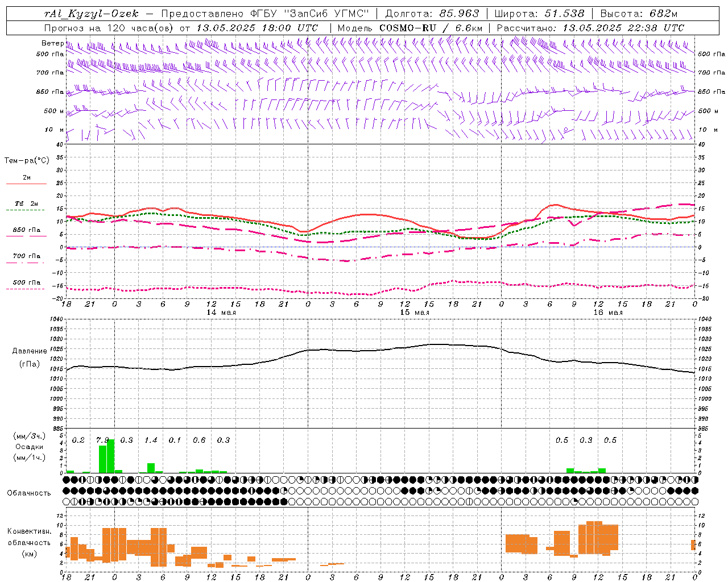Select the Широта: 51.538 header value
Image resolution: width=728 pixels, height=582 pixels.
coord(539,14)
